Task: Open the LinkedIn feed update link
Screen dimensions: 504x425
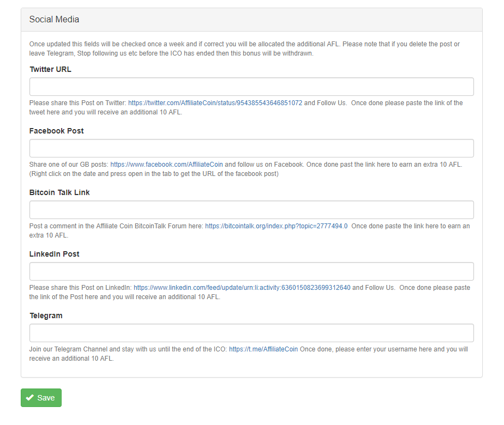Action: pos(242,288)
